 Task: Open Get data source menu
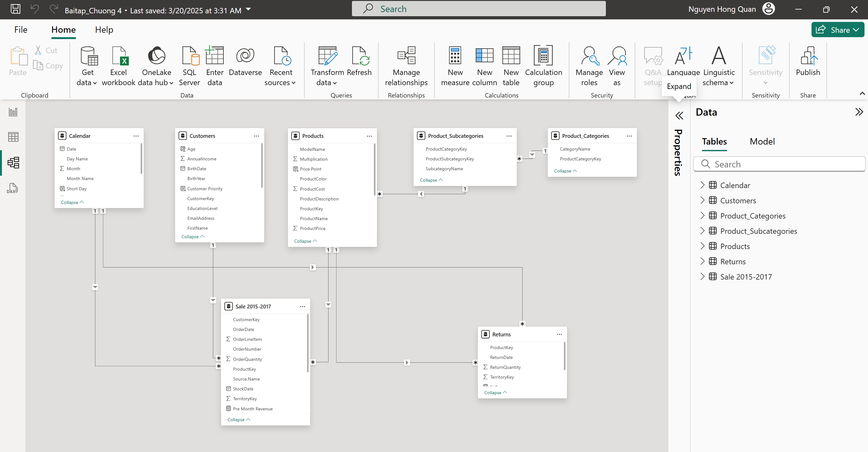pos(87,66)
